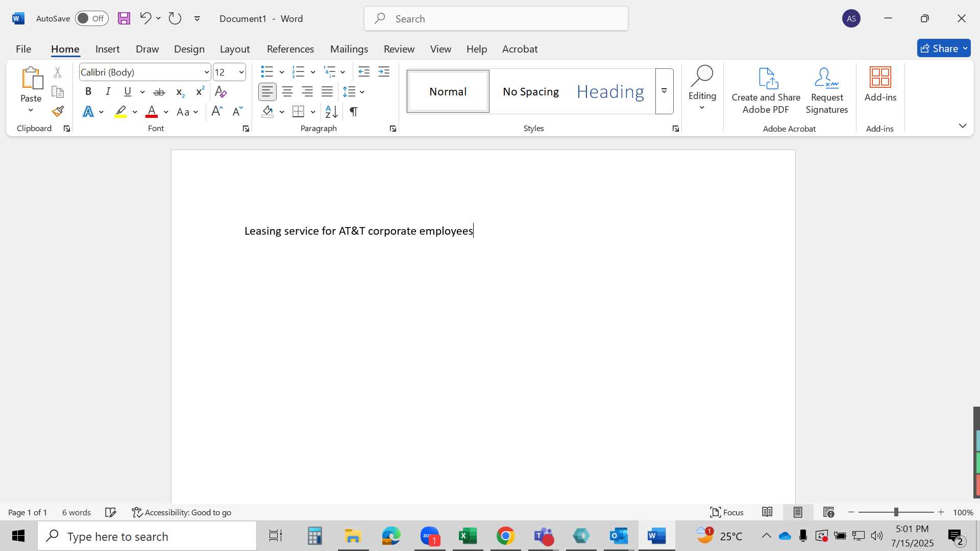
Task: Enable Focus mode
Action: [727, 512]
